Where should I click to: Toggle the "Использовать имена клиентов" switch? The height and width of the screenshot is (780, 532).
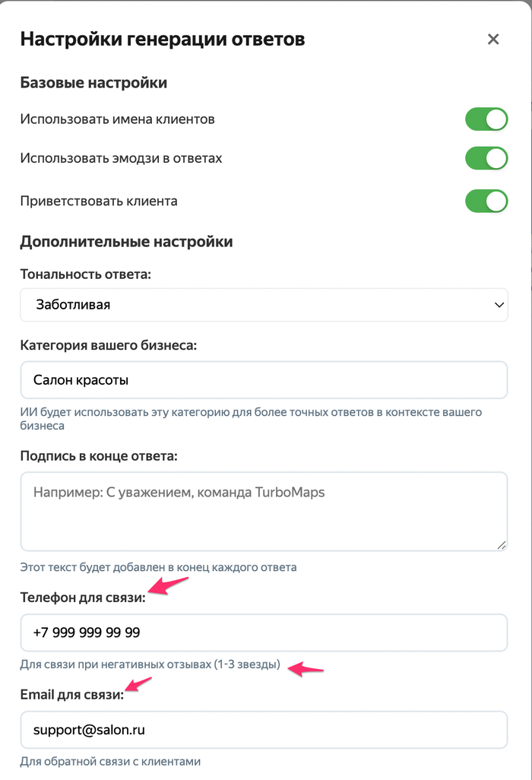486,119
